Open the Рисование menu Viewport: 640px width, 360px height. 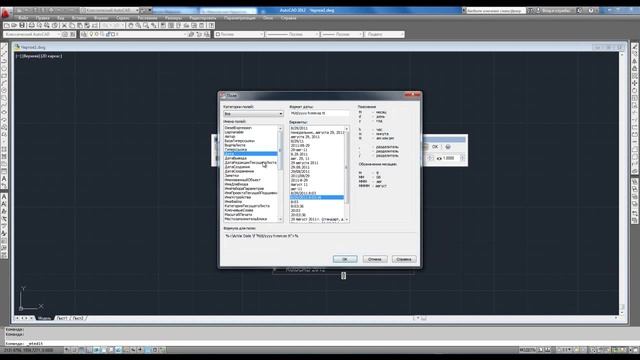click(147, 18)
